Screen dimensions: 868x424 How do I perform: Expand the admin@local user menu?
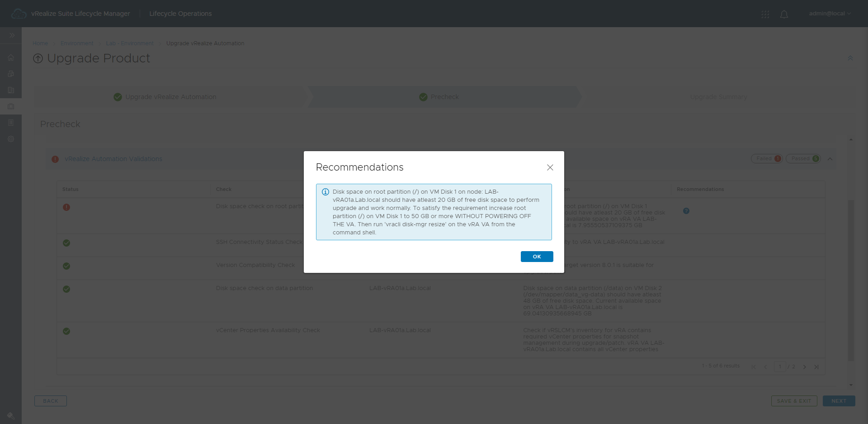(830, 14)
